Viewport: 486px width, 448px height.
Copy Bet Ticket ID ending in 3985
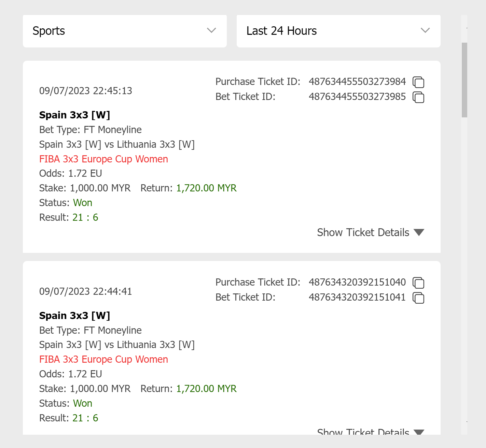pyautogui.click(x=418, y=97)
